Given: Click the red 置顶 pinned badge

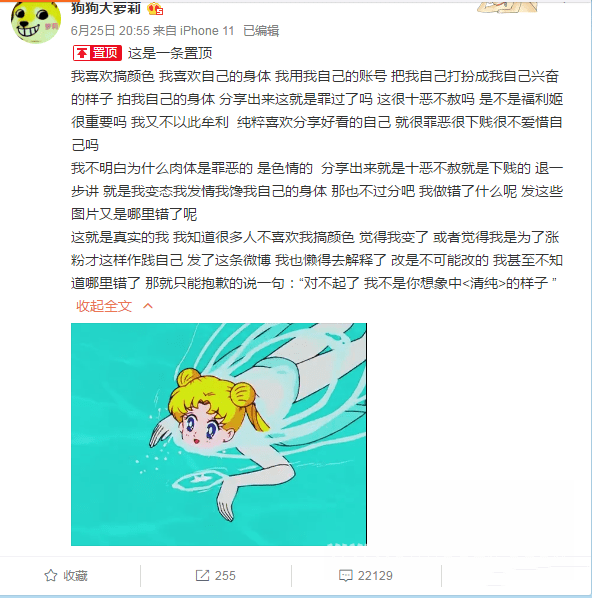Looking at the screenshot, I should (97, 53).
